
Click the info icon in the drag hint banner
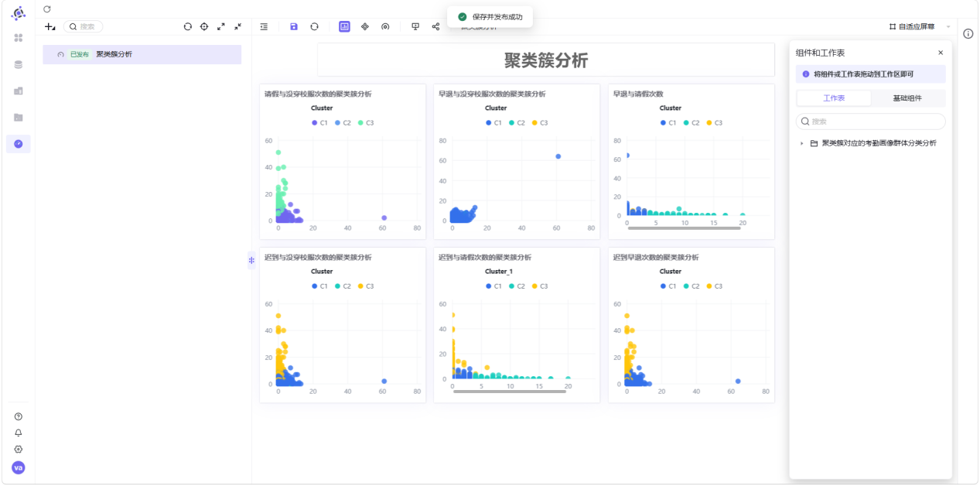tap(806, 74)
